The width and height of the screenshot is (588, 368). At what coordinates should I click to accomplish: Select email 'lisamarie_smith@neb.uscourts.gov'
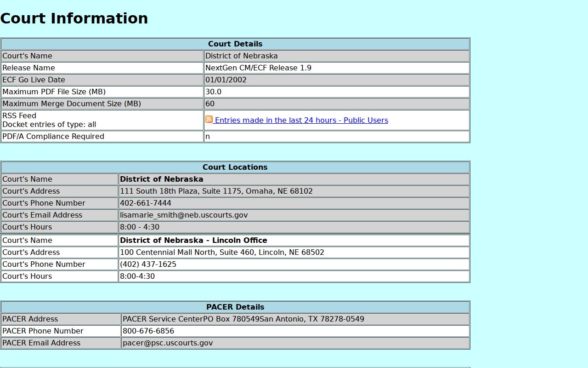[184, 215]
